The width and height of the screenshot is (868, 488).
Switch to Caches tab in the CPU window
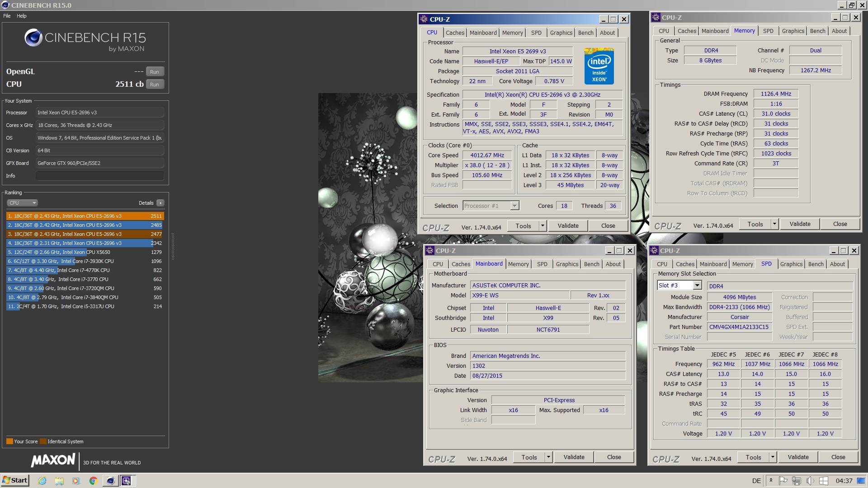pos(455,33)
